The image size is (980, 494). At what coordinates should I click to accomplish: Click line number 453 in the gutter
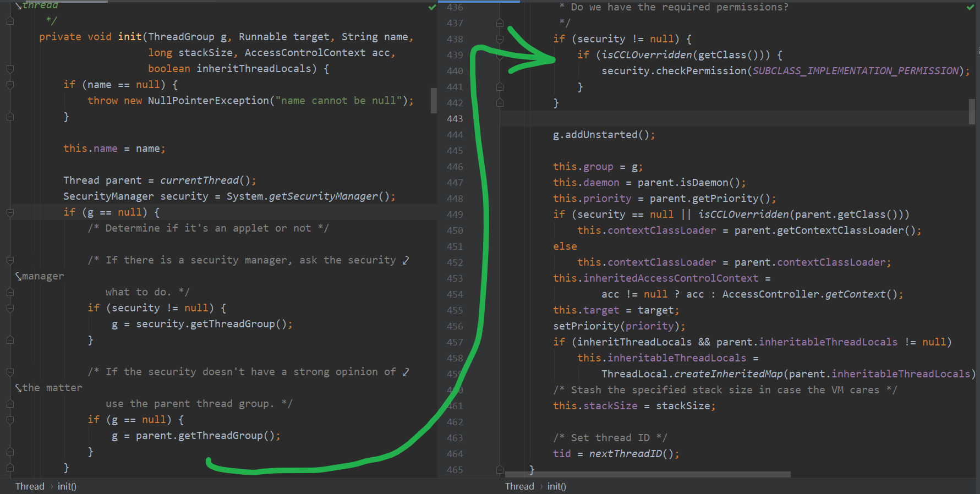tap(455, 278)
